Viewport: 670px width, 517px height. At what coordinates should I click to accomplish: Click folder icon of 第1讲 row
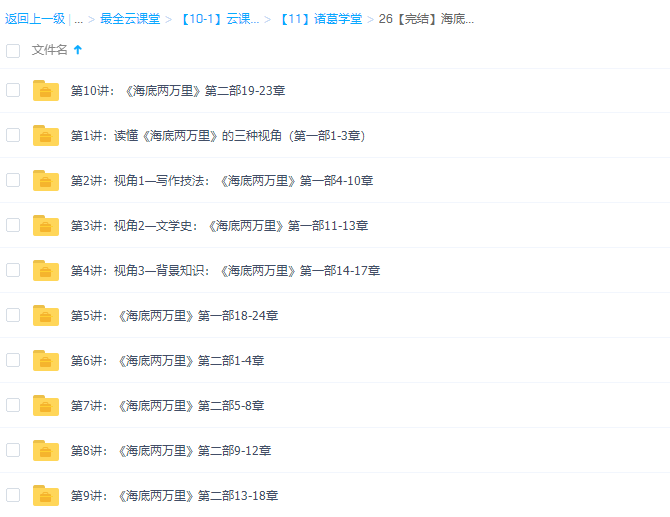coord(46,136)
